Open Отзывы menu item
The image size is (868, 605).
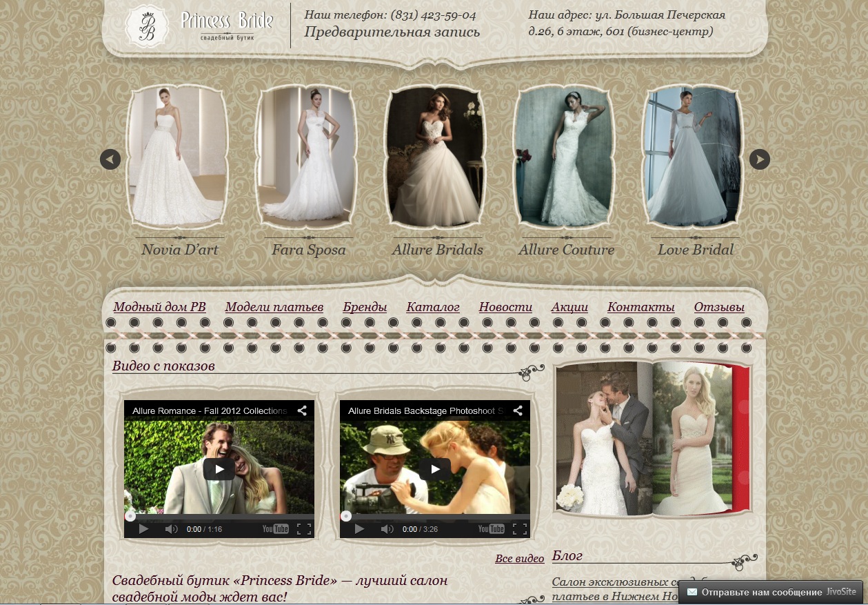(719, 307)
